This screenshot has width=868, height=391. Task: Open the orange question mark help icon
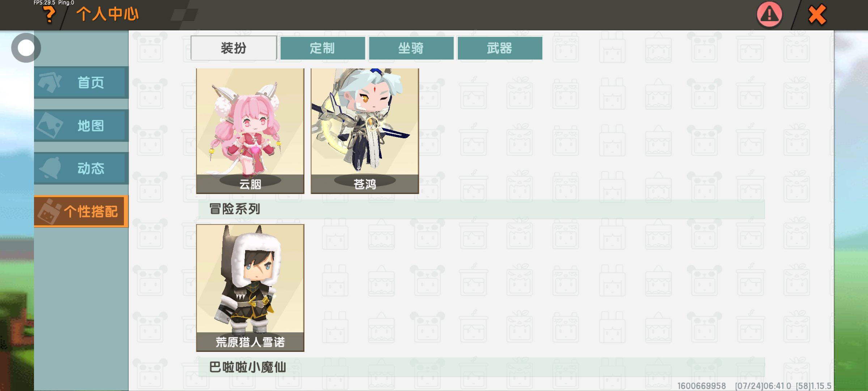[x=49, y=15]
